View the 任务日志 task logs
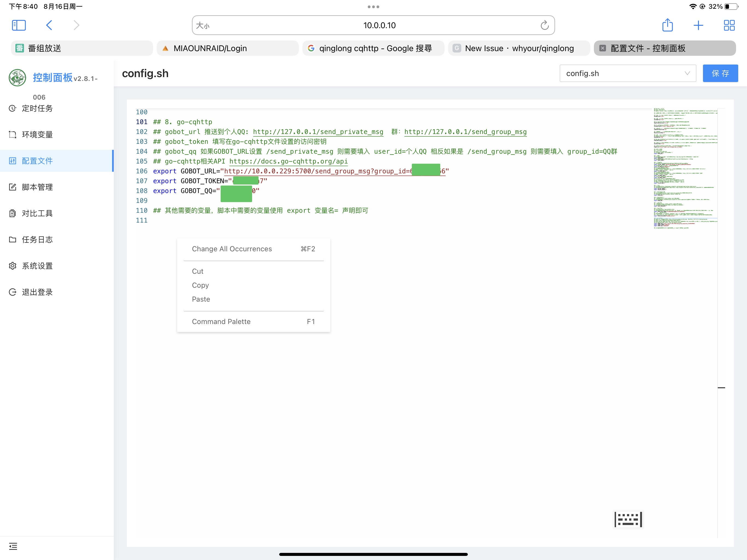The width and height of the screenshot is (747, 560). [37, 240]
